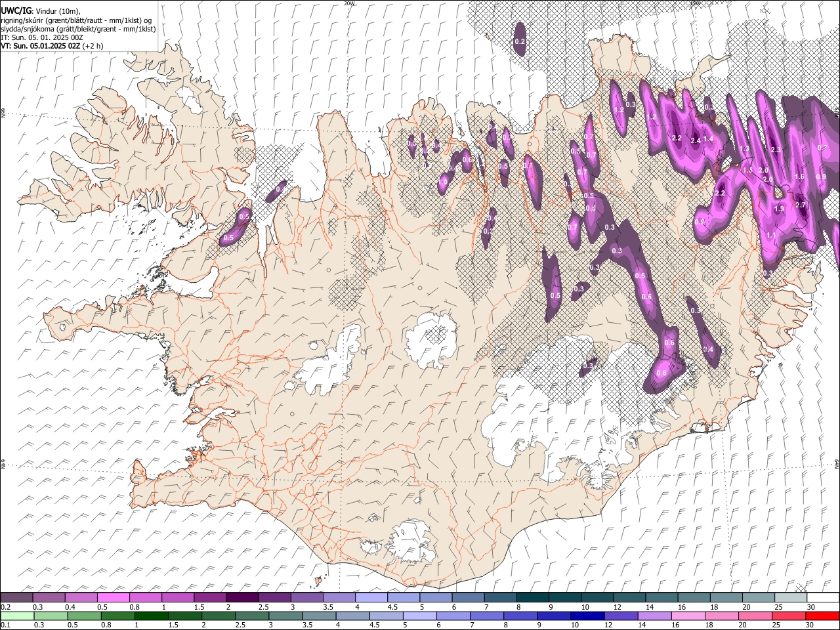Select the 'slydda/snjókoma' legend description line
This screenshot has width=840, height=630.
[78, 29]
